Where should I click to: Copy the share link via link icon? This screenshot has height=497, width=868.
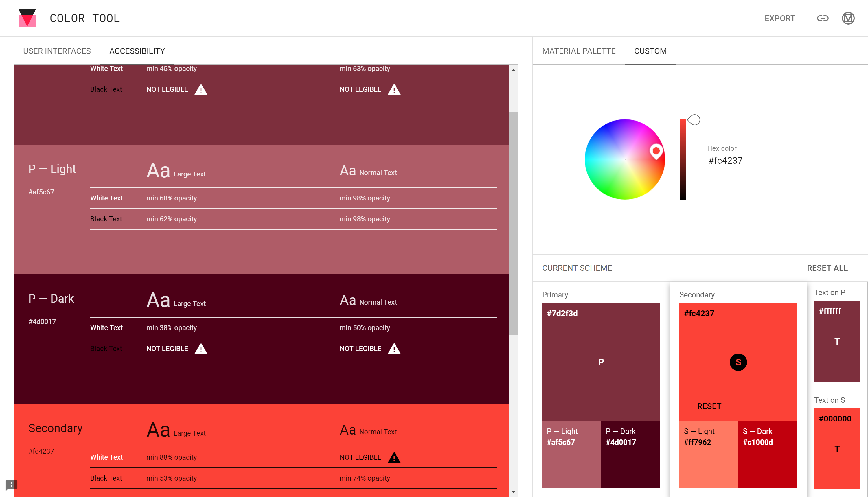(x=823, y=18)
